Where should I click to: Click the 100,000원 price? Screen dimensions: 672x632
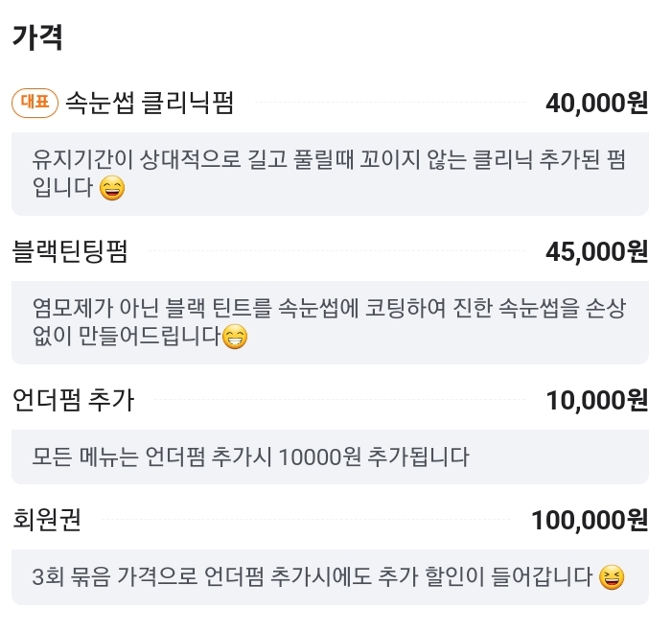[590, 520]
